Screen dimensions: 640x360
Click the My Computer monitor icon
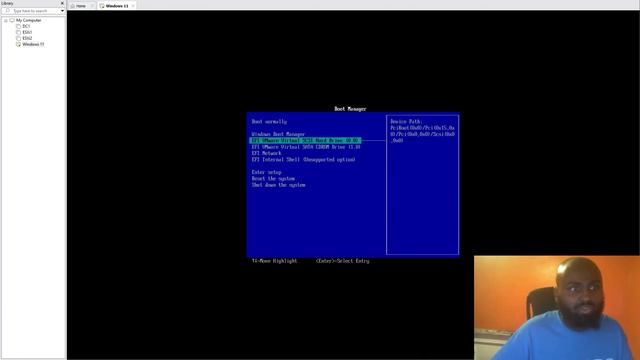(x=12, y=20)
